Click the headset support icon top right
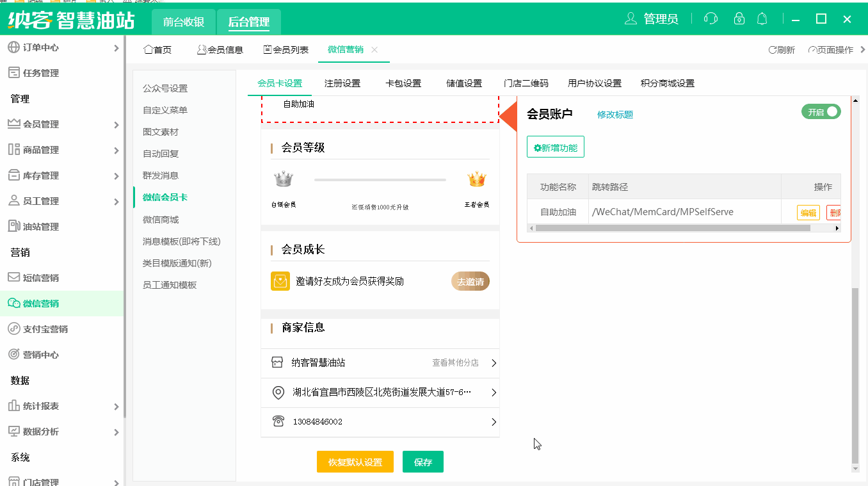Image resolution: width=868 pixels, height=486 pixels. 711,19
